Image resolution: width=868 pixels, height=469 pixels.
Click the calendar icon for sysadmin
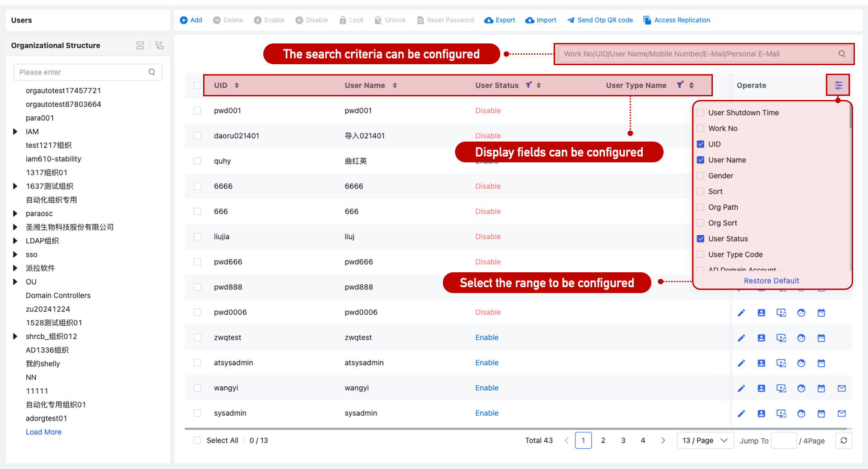(821, 413)
